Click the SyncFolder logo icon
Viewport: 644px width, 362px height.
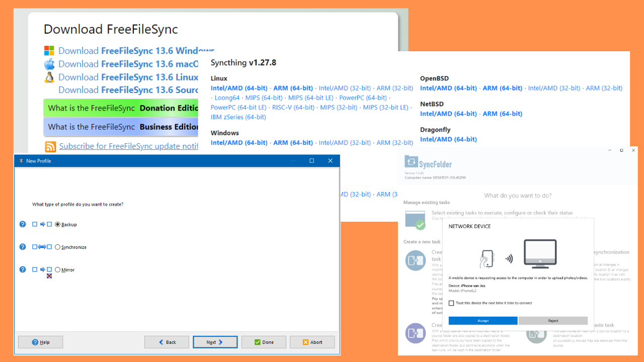[411, 162]
